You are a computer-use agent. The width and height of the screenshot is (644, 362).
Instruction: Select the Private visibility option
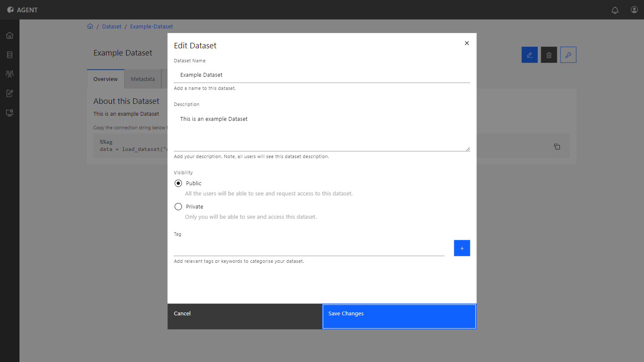pos(178,206)
